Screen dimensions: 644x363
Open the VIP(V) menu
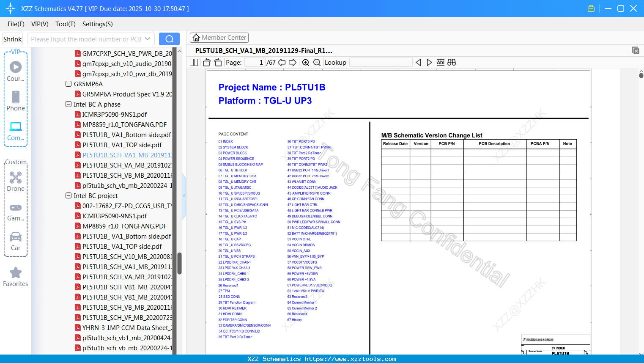40,24
